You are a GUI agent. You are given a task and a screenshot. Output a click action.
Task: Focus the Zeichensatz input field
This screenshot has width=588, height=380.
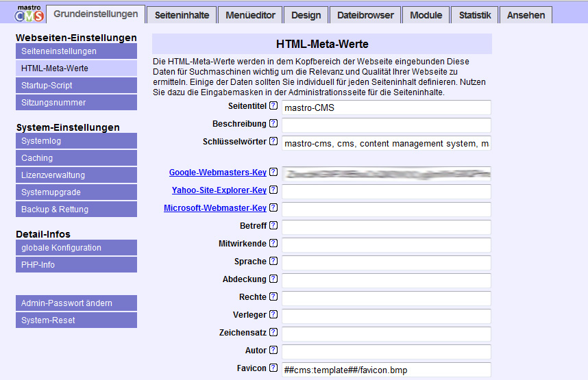point(387,334)
